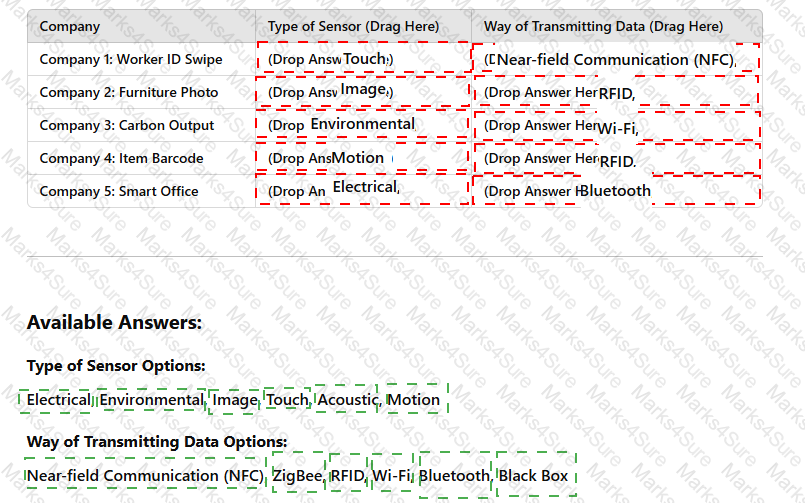Select the RFID option in available answers
805x503 pixels.
349,473
